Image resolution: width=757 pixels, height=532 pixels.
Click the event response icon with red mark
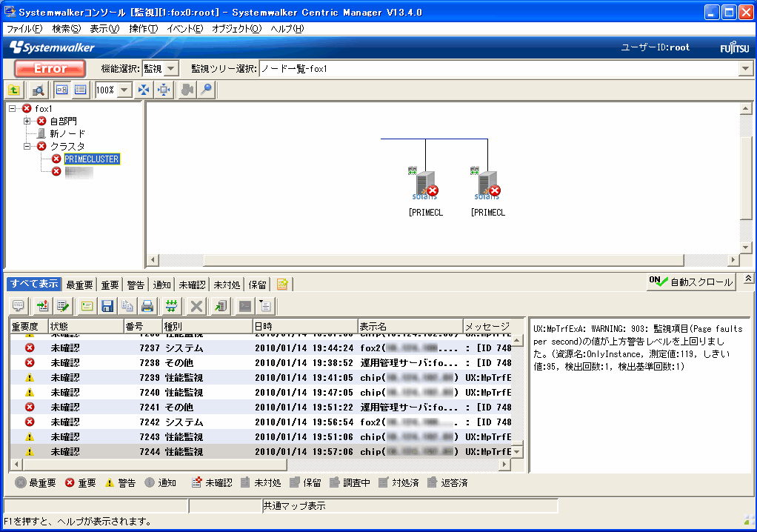click(42, 306)
